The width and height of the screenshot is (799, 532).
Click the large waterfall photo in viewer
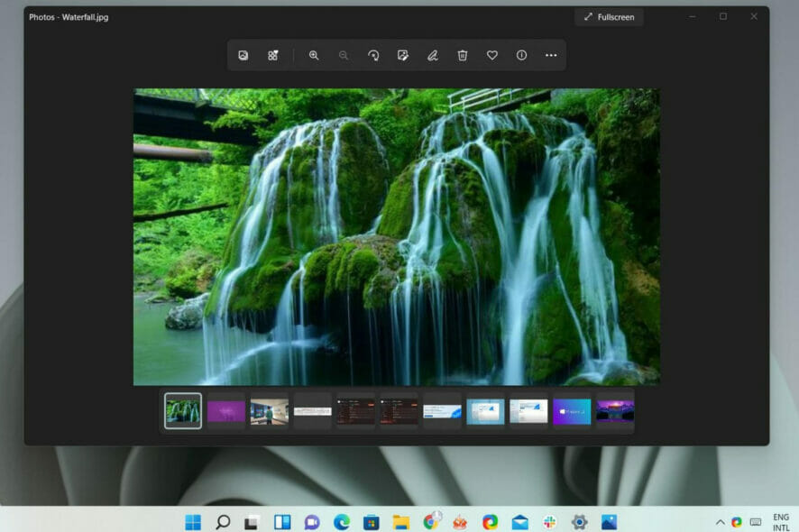pyautogui.click(x=397, y=237)
